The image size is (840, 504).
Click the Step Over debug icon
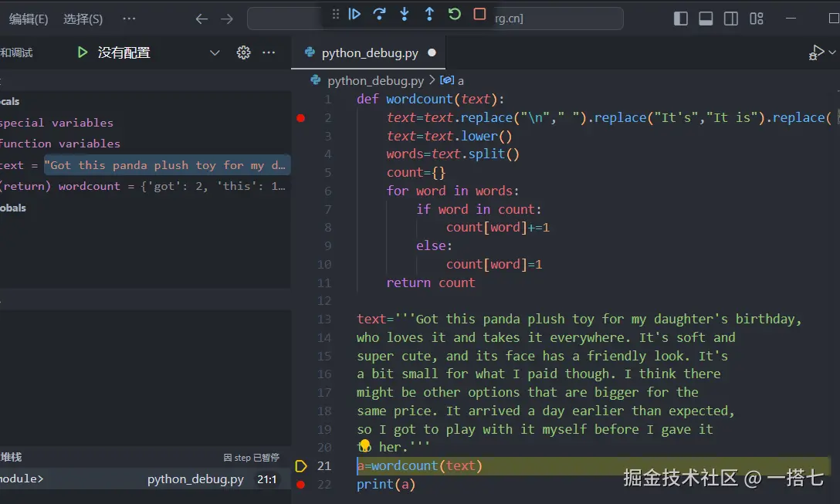pyautogui.click(x=379, y=14)
